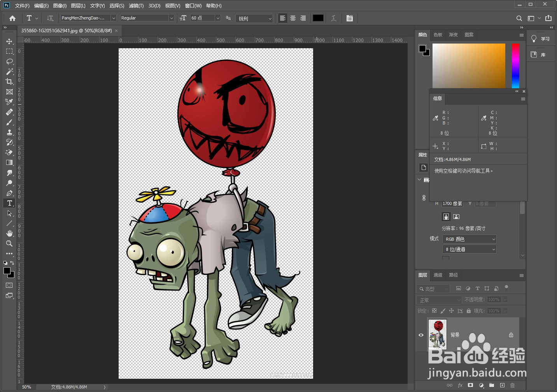
Task: Select the Pen tool
Action: pyautogui.click(x=9, y=193)
